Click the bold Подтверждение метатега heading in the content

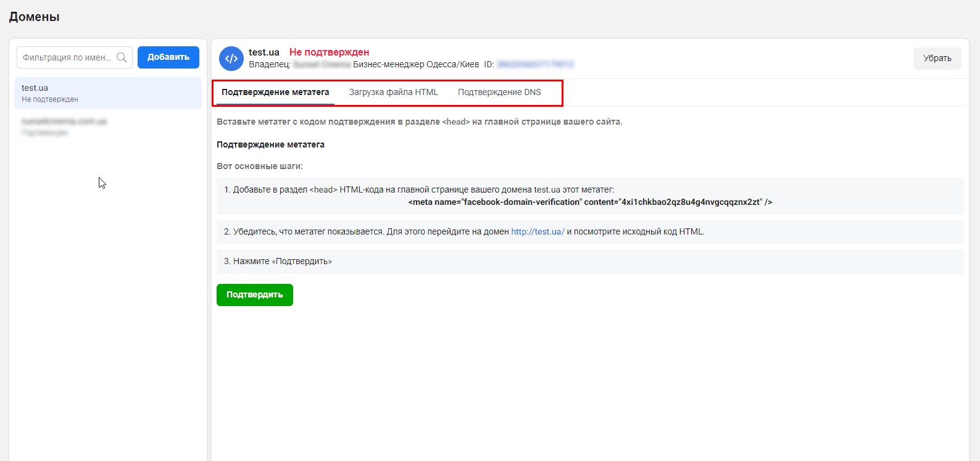tap(270, 144)
